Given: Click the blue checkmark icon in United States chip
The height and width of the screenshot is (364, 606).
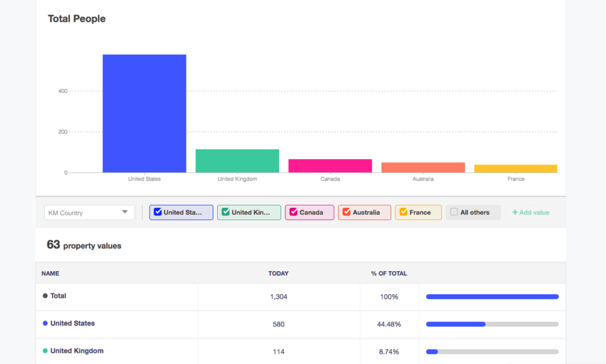Looking at the screenshot, I should click(159, 212).
